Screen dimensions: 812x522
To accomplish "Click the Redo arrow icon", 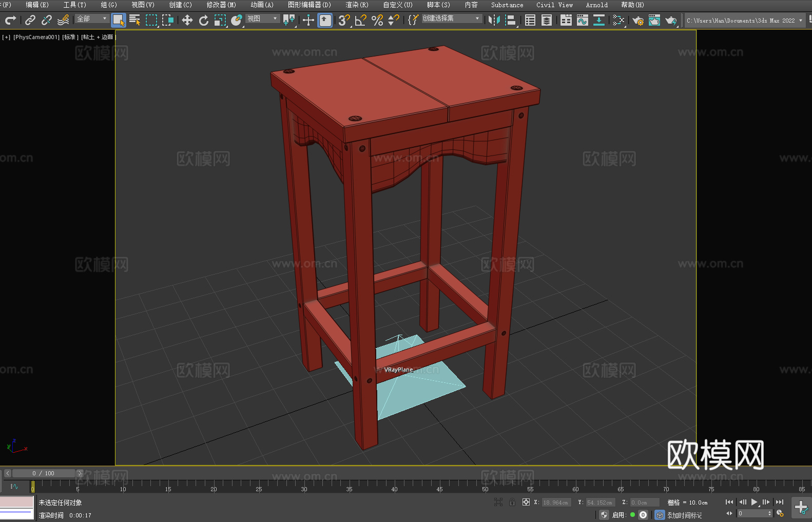I will point(10,20).
